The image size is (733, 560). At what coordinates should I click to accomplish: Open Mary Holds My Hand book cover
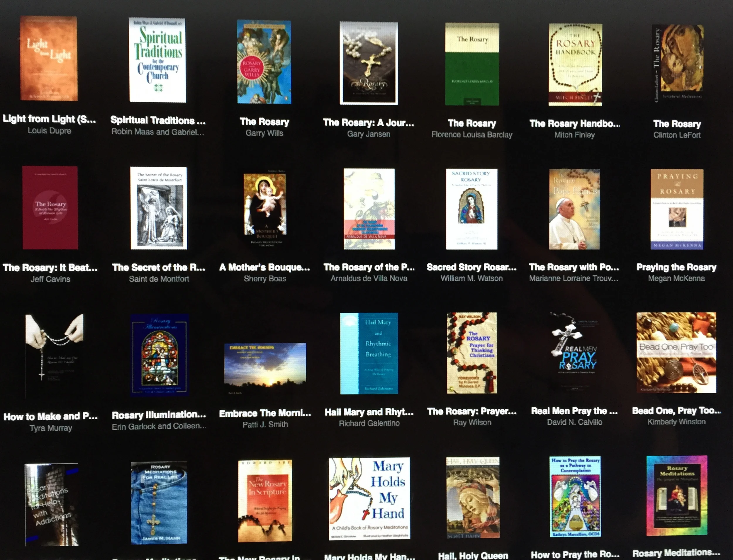[369, 498]
